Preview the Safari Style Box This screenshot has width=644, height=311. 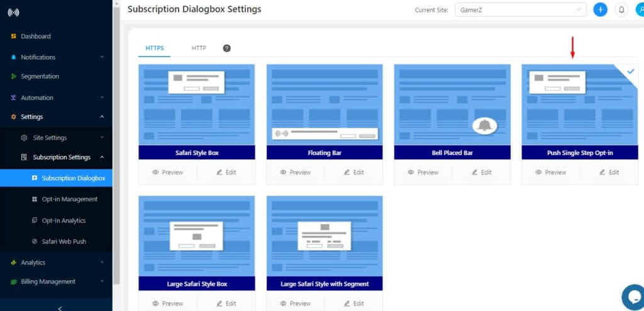point(167,172)
